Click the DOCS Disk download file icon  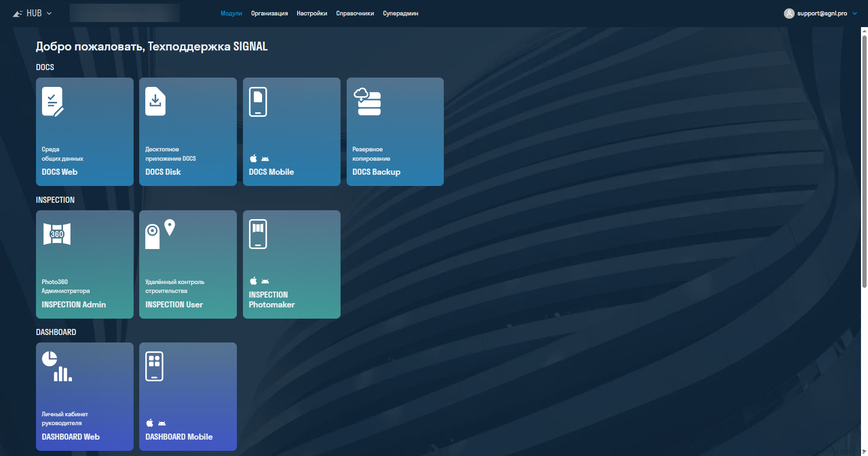[x=156, y=101]
